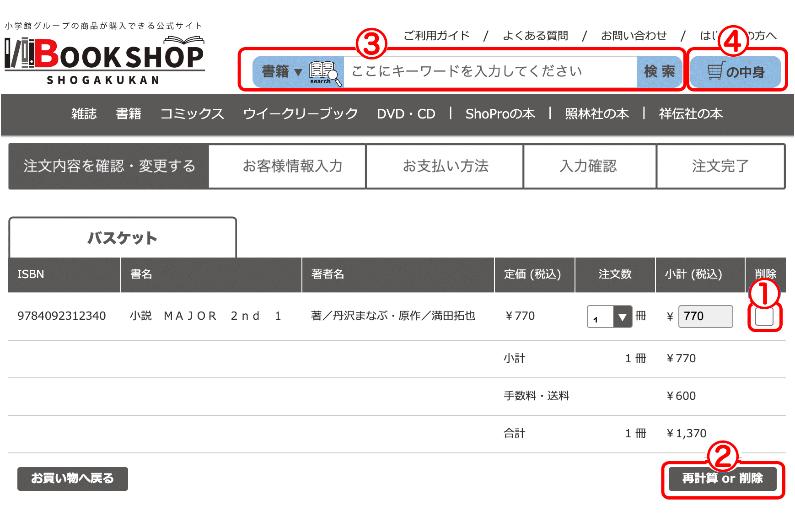The image size is (795, 532).
Task: Click the お問い合わせ link
Action: 634,36
